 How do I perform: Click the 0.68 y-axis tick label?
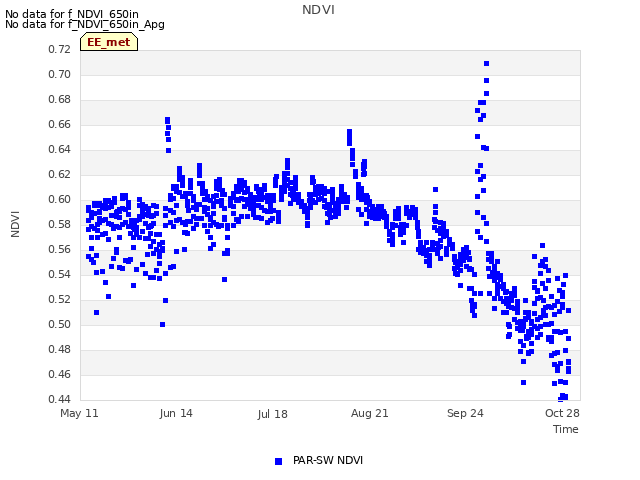point(60,100)
